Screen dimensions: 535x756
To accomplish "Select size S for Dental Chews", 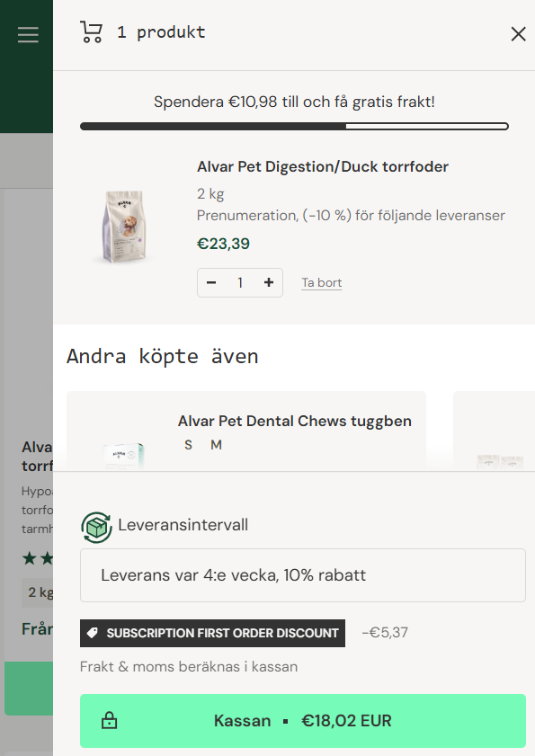I will [188, 445].
